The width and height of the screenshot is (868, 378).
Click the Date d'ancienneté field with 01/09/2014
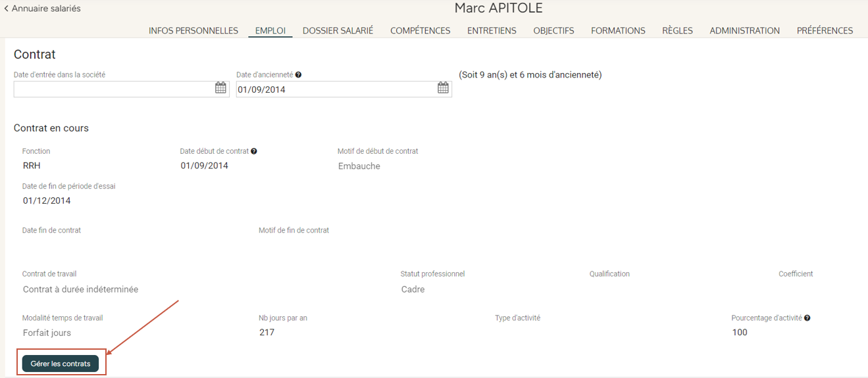[x=334, y=89]
